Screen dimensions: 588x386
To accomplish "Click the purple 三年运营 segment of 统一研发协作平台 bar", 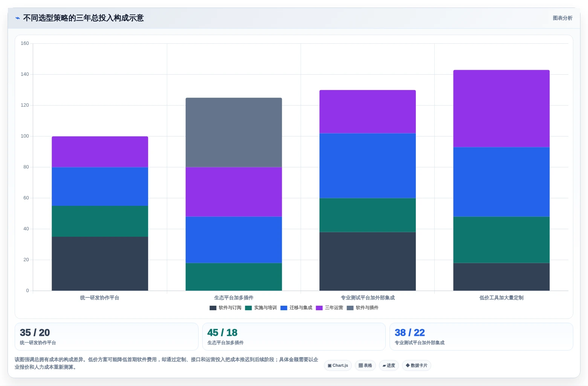I will (x=100, y=152).
